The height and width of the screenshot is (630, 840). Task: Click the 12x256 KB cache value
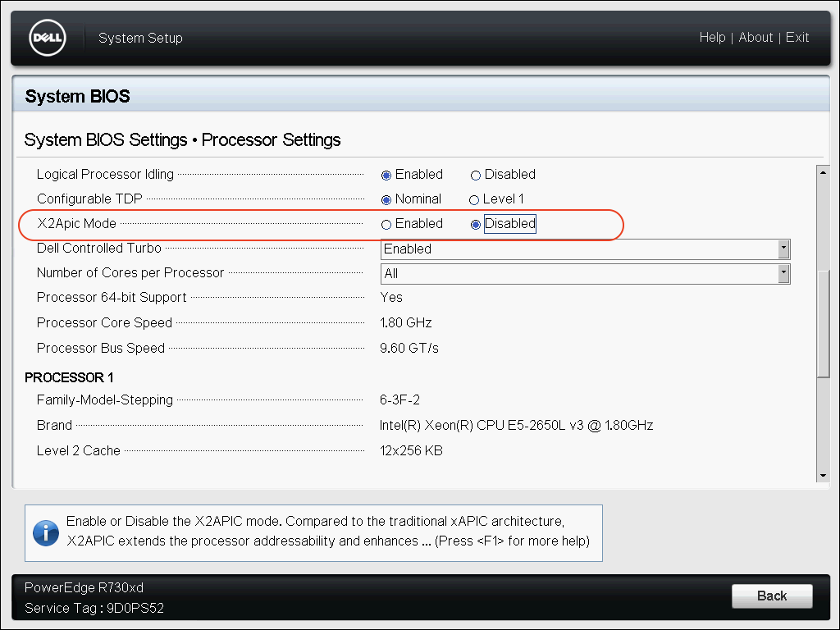[x=412, y=450]
